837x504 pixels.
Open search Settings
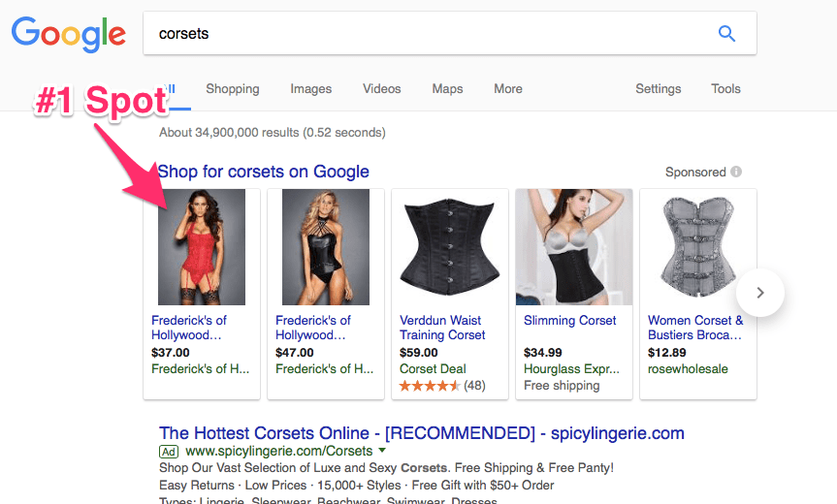659,88
